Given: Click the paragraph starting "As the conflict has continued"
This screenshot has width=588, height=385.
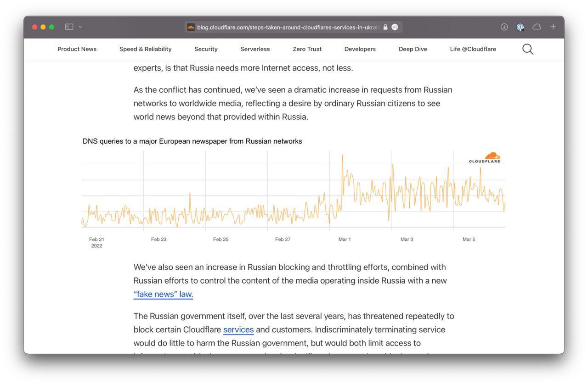Looking at the screenshot, I should pyautogui.click(x=293, y=103).
